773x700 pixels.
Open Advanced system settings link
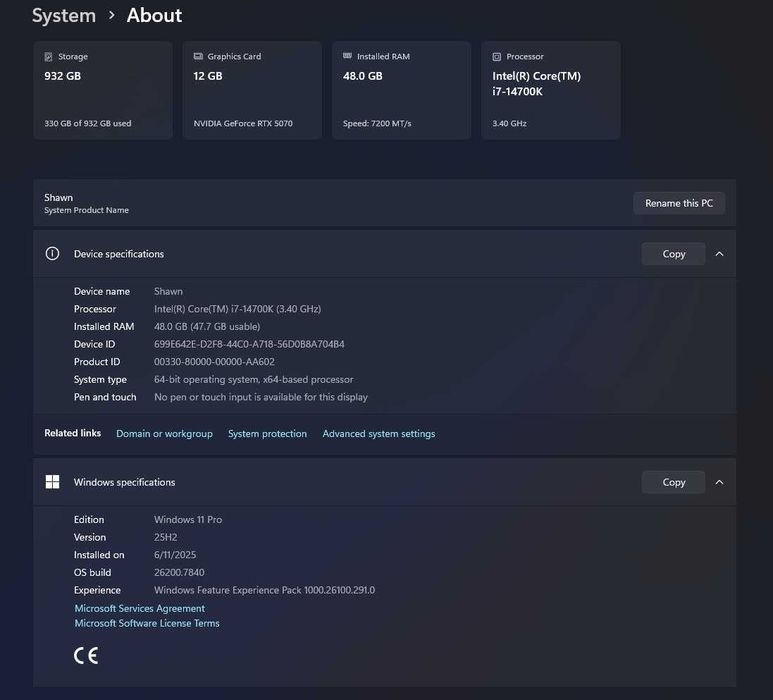379,434
